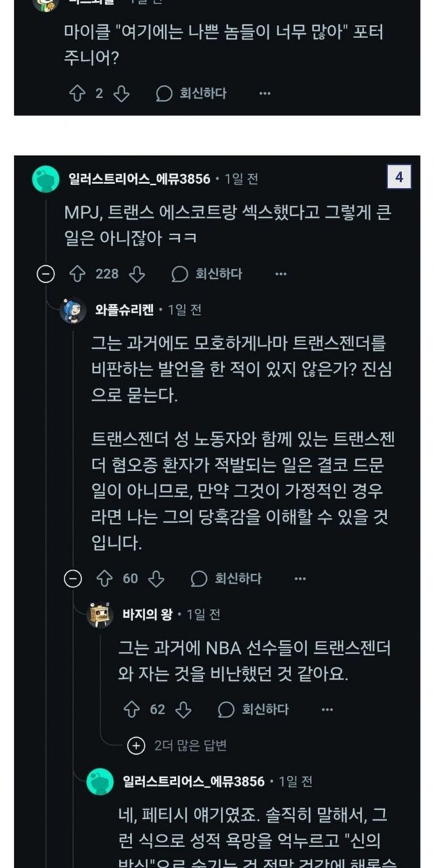This screenshot has height=868, width=434.
Task: Upvote the reply with 62 points
Action: click(x=131, y=709)
